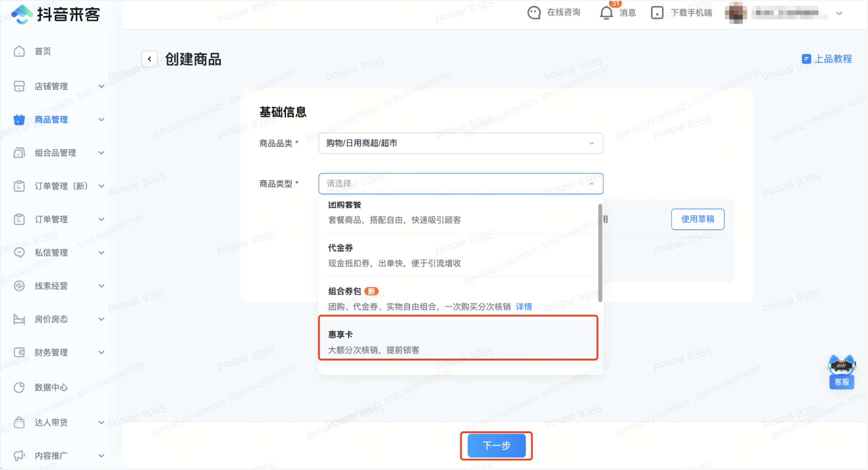The width and height of the screenshot is (868, 470).
Task: Select the 店铺管理 store icon
Action: tap(19, 86)
